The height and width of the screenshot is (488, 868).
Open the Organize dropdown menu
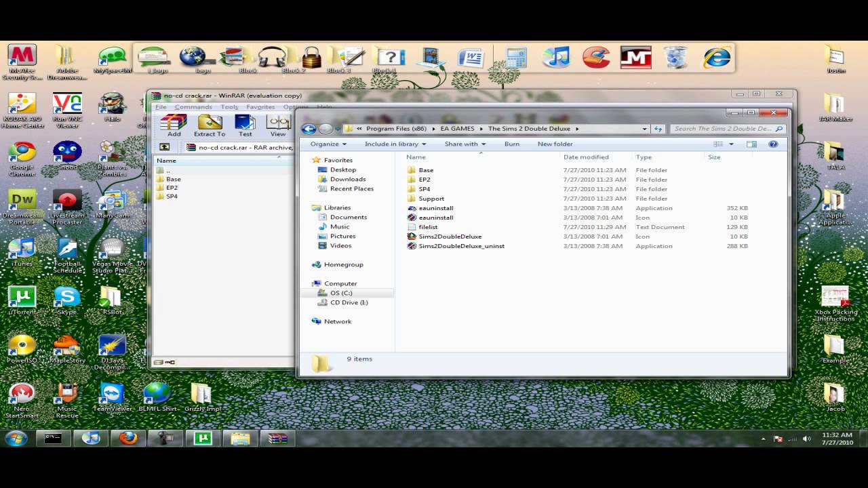(x=328, y=144)
